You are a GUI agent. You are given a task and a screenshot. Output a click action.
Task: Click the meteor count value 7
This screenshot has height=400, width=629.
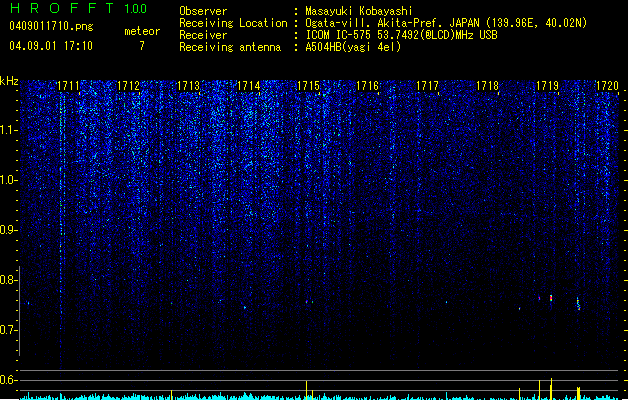point(142,46)
